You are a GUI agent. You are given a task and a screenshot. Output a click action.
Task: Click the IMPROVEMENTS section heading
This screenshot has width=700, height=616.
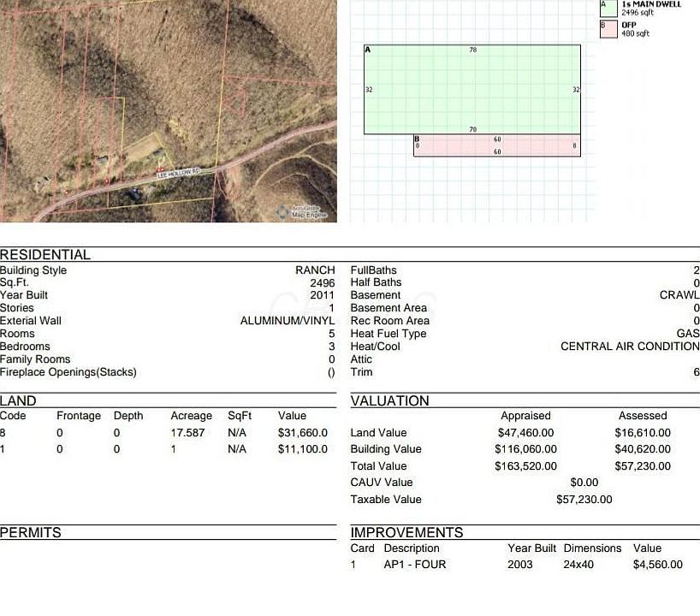[x=406, y=533]
